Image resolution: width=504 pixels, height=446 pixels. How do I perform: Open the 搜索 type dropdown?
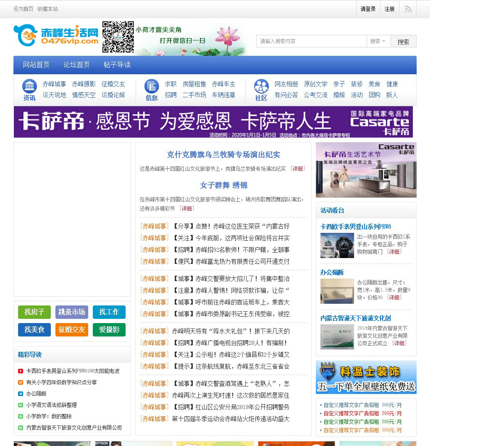coord(378,41)
